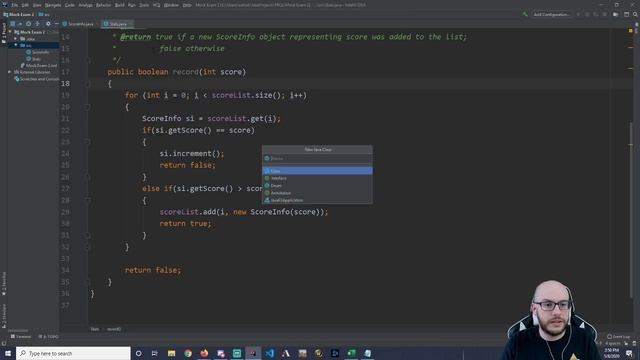Screen dimensions: 640x360
Task: Open the Windows notification center icon
Action: [x=629, y=353]
